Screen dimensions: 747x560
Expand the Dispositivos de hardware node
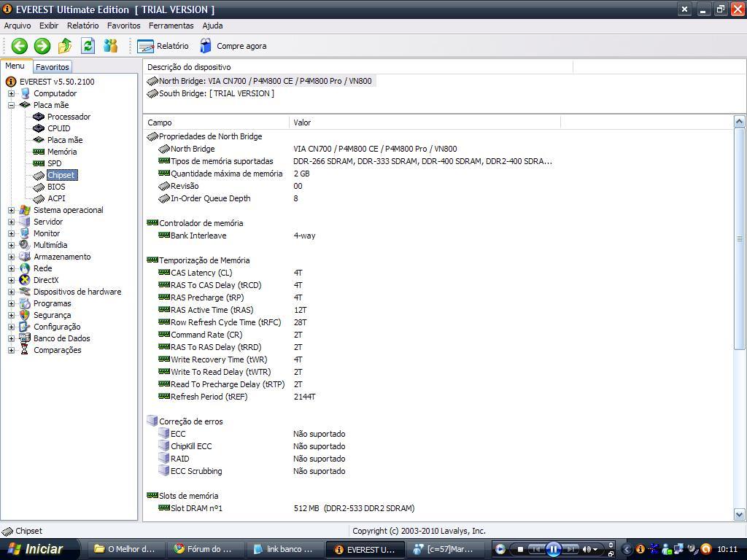pos(12,292)
